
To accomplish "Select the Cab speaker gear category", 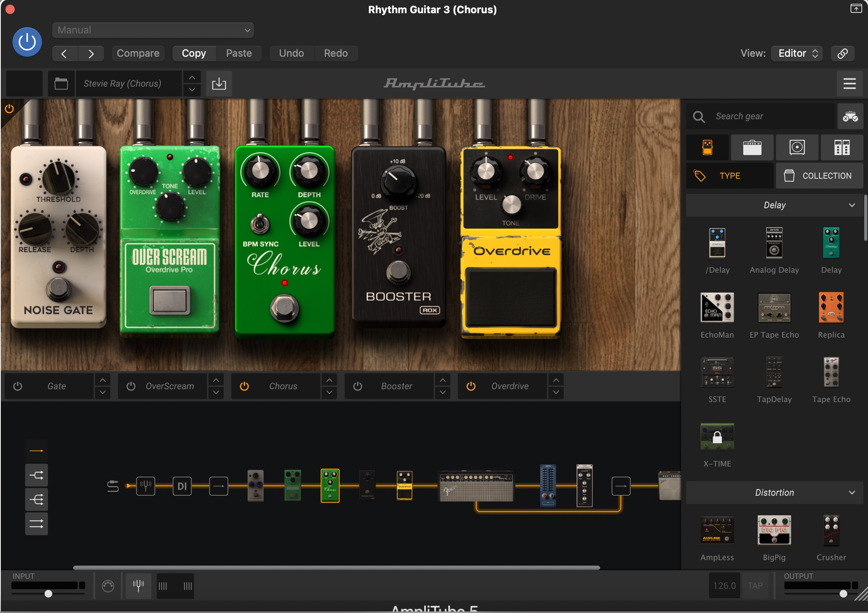I will coord(797,148).
